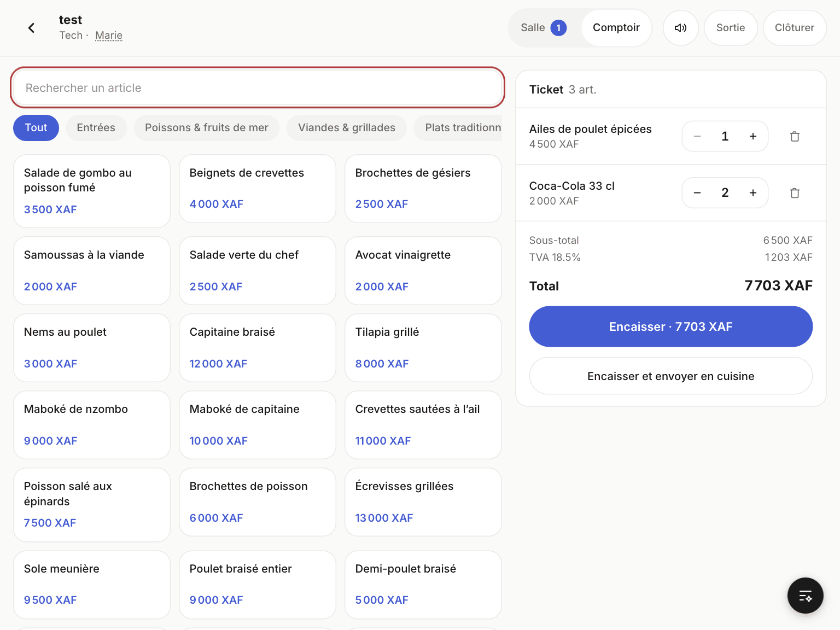Add Samoussas à la viande
This screenshot has width=840, height=630.
point(92,271)
